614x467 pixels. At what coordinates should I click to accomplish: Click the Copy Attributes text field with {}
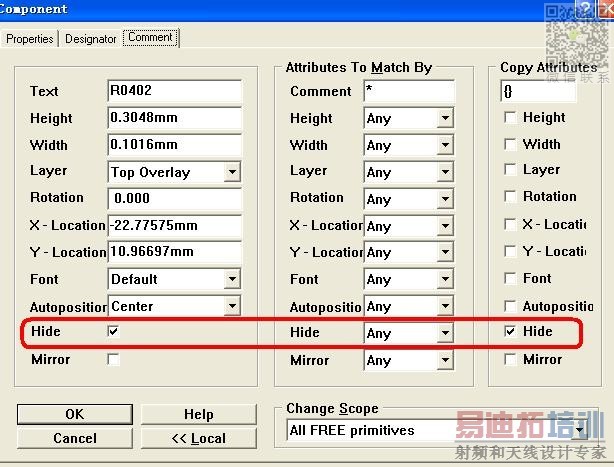[538, 91]
